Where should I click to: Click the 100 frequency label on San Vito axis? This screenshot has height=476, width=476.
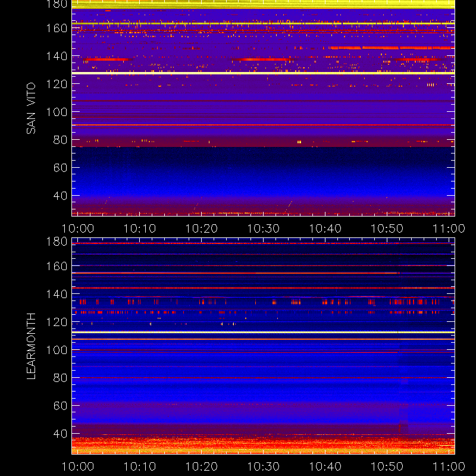point(57,112)
